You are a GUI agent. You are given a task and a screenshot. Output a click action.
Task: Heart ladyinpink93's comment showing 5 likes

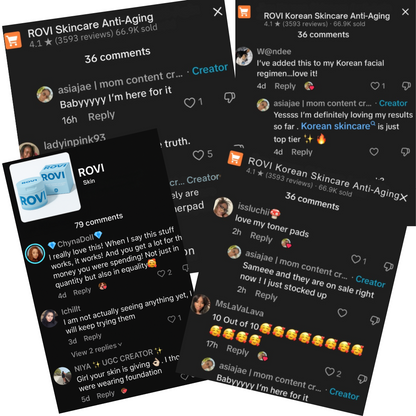(x=198, y=155)
